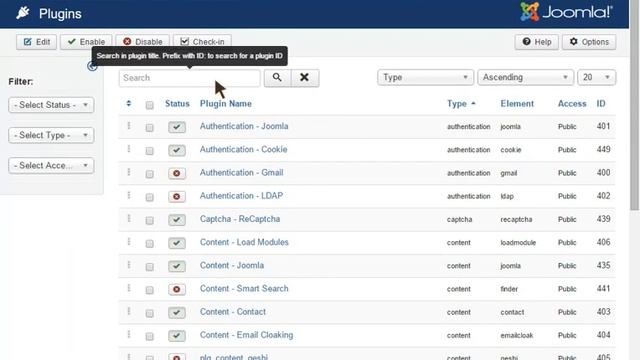Click the Joomla logo

(566, 12)
